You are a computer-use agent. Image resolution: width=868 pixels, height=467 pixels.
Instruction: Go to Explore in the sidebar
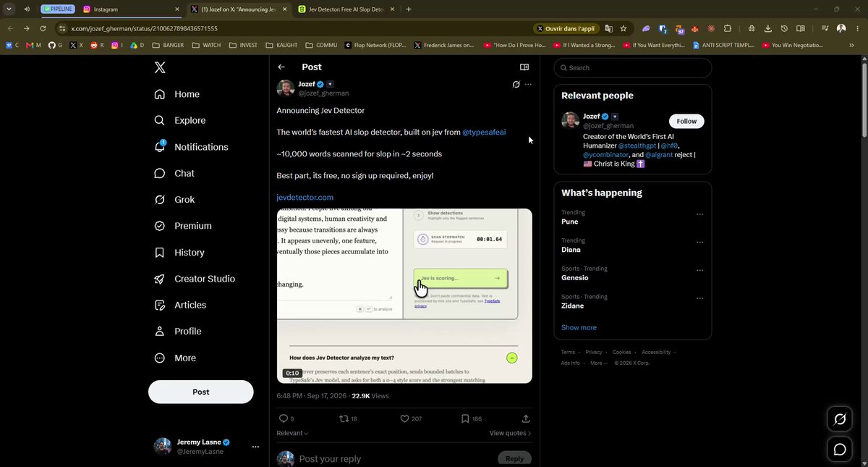point(180,120)
